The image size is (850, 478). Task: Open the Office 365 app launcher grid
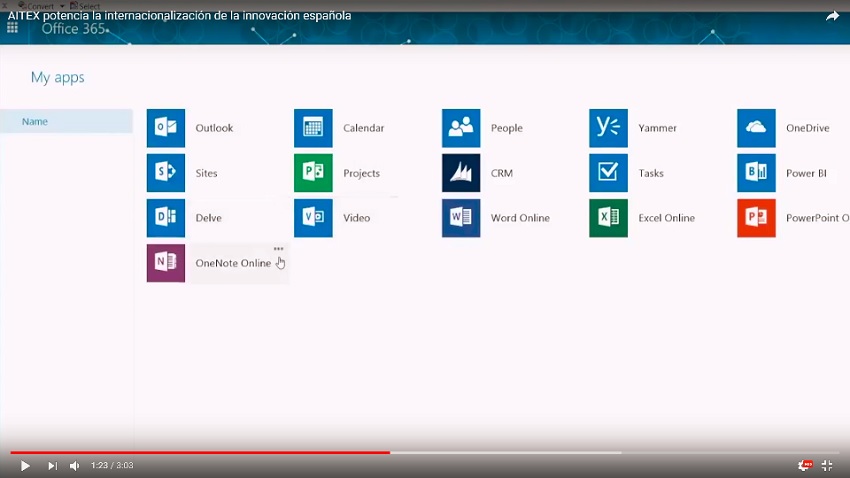(12, 28)
